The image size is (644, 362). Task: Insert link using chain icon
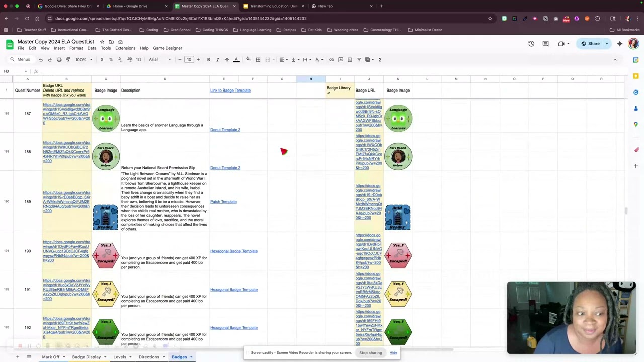(x=332, y=59)
